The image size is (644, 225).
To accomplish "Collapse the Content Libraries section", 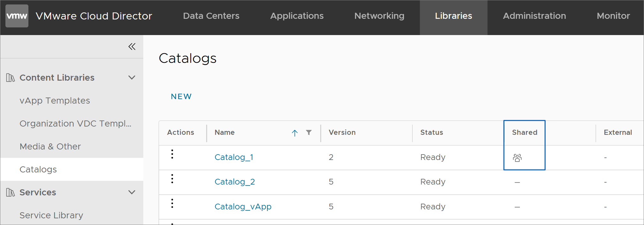I will (132, 78).
